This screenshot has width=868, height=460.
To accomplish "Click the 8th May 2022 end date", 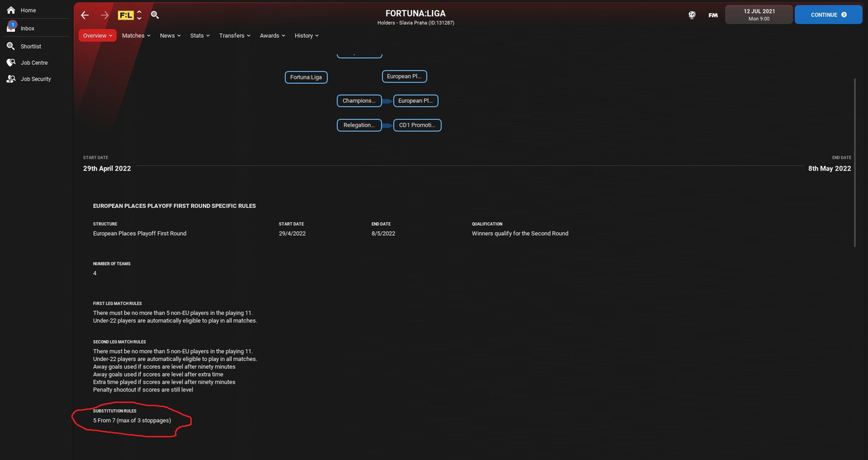I will 829,168.
